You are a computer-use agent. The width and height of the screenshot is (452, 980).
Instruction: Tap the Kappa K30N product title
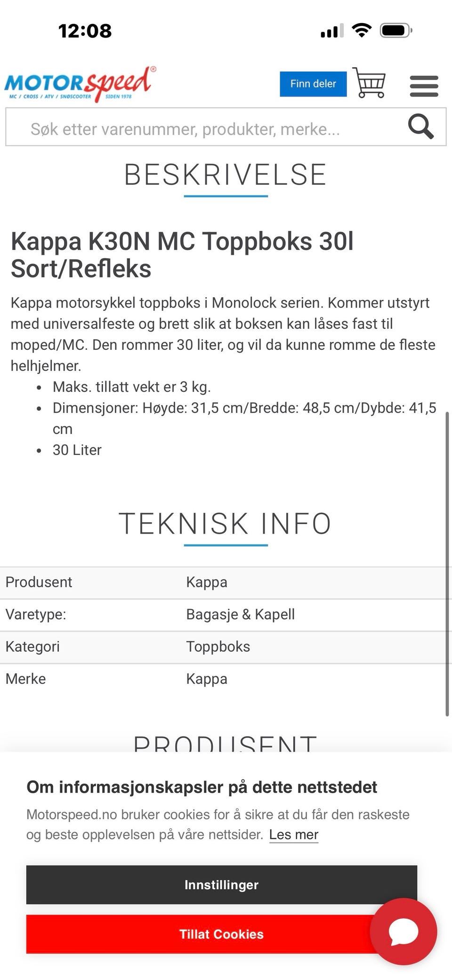[182, 255]
